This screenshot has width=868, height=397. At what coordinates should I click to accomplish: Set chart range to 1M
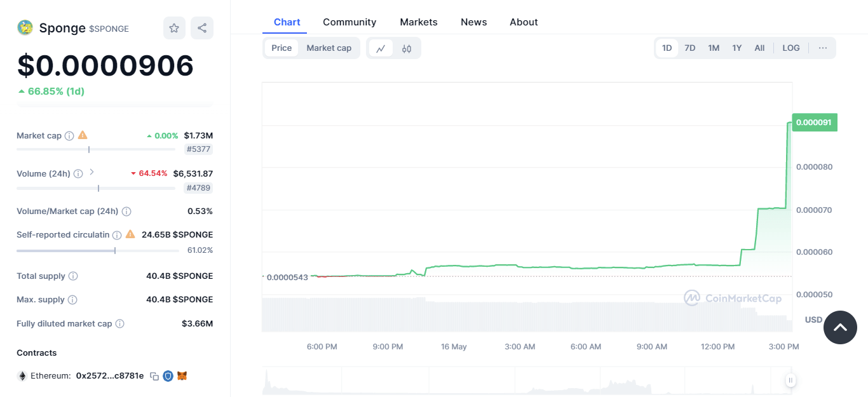(x=714, y=48)
